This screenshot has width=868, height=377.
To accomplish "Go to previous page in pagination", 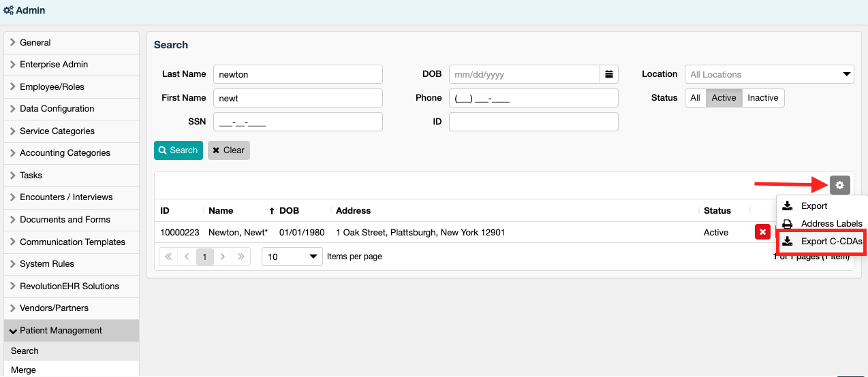I will coord(187,257).
